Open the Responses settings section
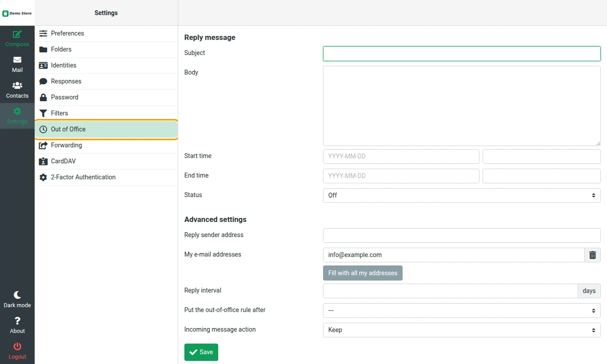Image resolution: width=607 pixels, height=364 pixels. click(x=106, y=81)
